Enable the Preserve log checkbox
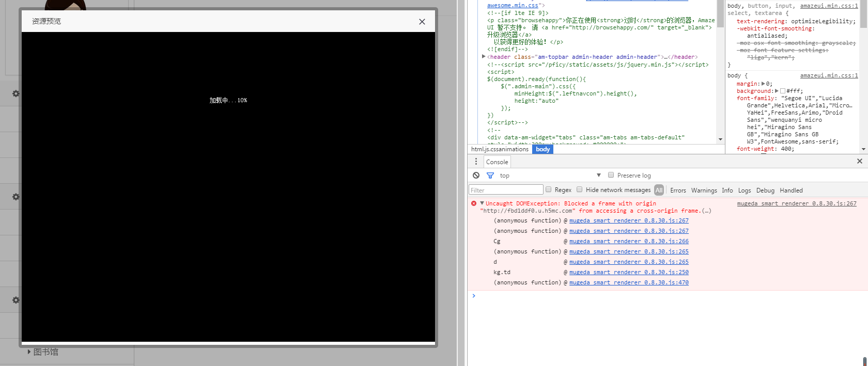Image resolution: width=868 pixels, height=366 pixels. [611, 175]
